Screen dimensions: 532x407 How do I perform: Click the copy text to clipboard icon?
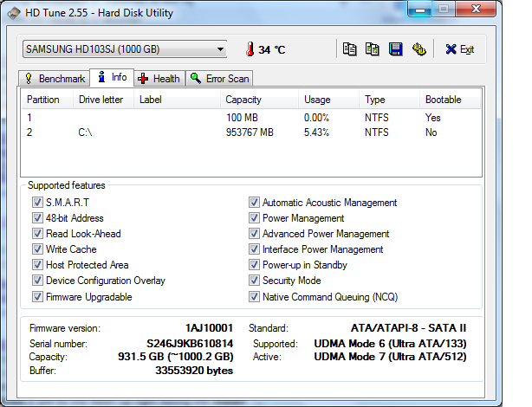tap(349, 49)
